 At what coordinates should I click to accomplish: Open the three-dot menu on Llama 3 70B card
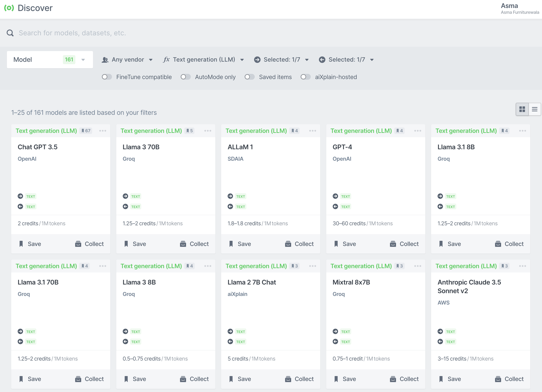(x=208, y=131)
